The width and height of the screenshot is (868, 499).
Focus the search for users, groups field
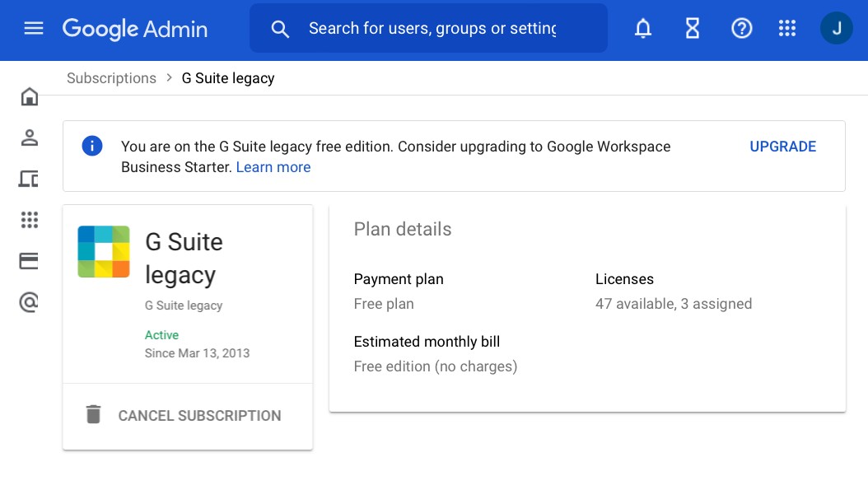tap(428, 28)
